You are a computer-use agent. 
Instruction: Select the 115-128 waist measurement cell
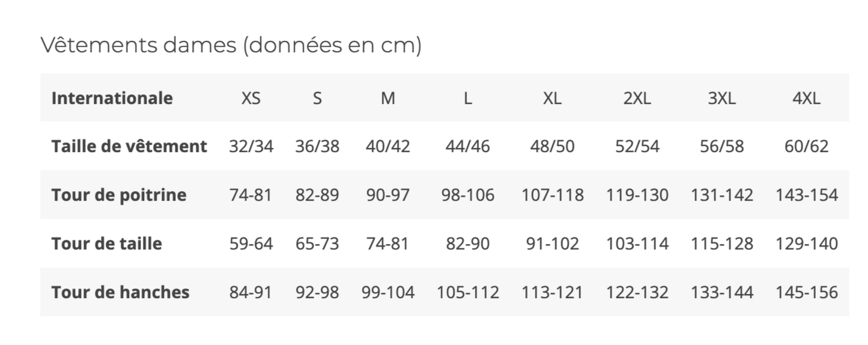click(721, 244)
